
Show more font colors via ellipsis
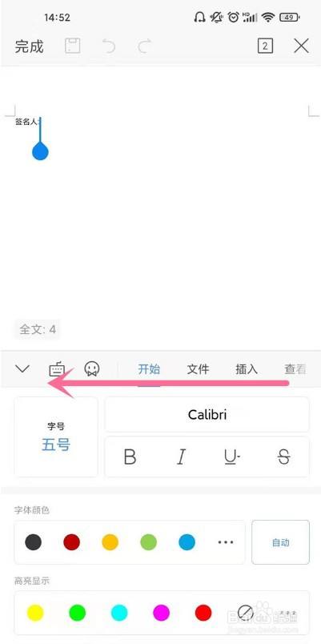(x=226, y=542)
